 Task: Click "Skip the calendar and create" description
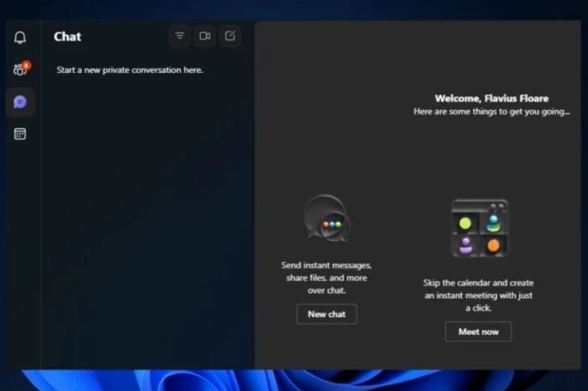click(x=478, y=295)
